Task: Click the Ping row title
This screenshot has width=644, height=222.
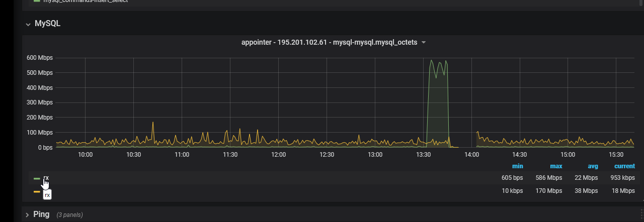Action: pyautogui.click(x=41, y=214)
